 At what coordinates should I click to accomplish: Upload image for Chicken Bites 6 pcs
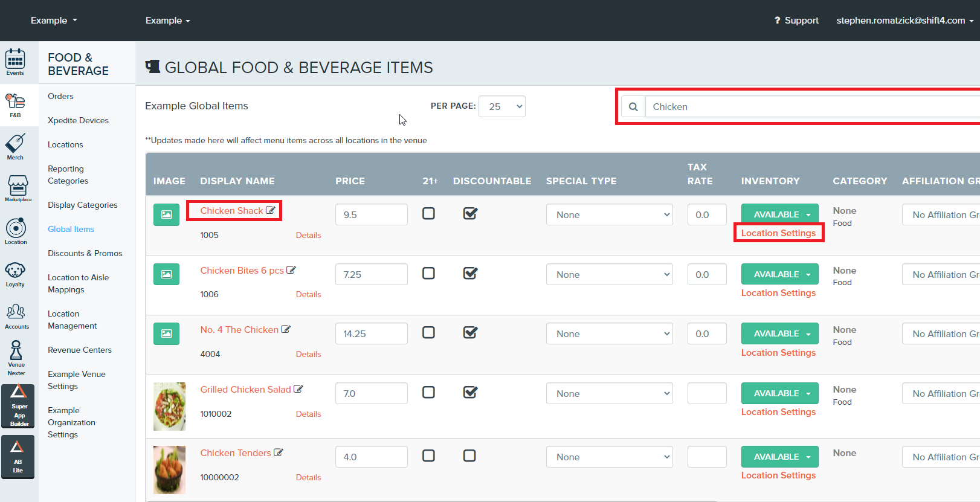166,274
